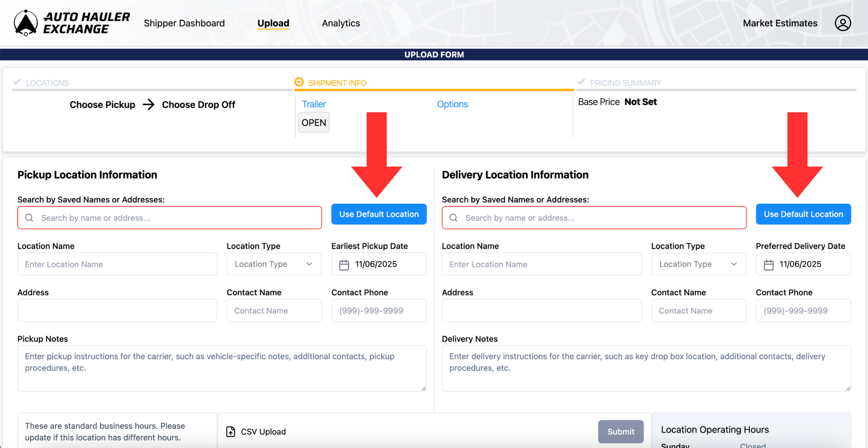Open the Earliest Pickup Date calendar icon

[344, 264]
